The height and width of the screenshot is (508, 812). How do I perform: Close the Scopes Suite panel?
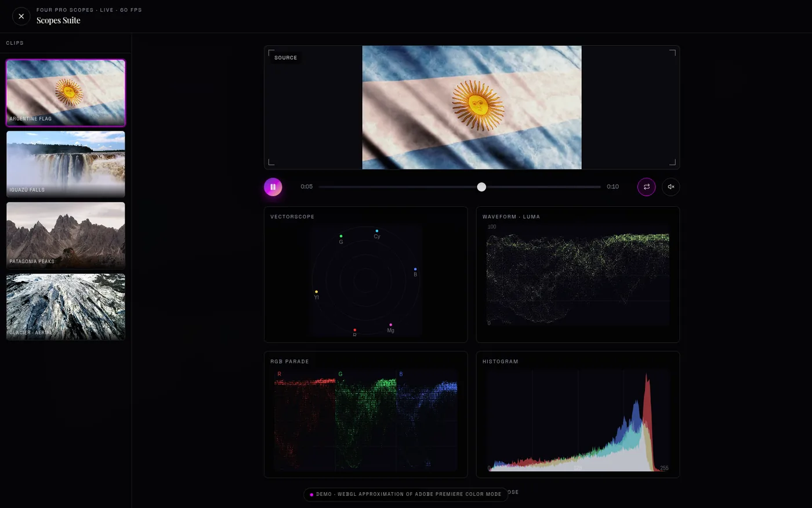click(21, 16)
